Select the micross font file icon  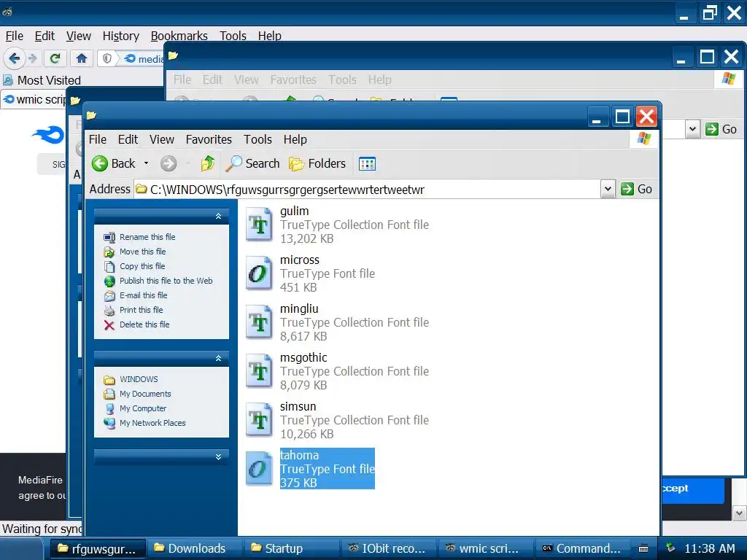coord(259,273)
